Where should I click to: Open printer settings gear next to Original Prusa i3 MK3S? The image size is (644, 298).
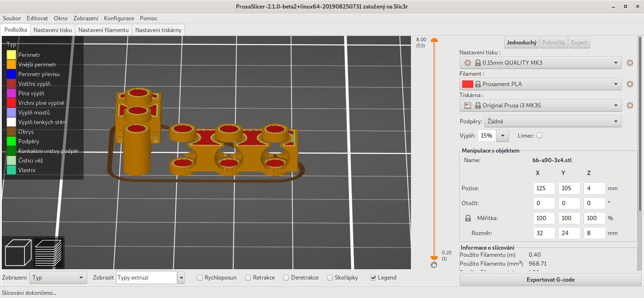(x=630, y=106)
